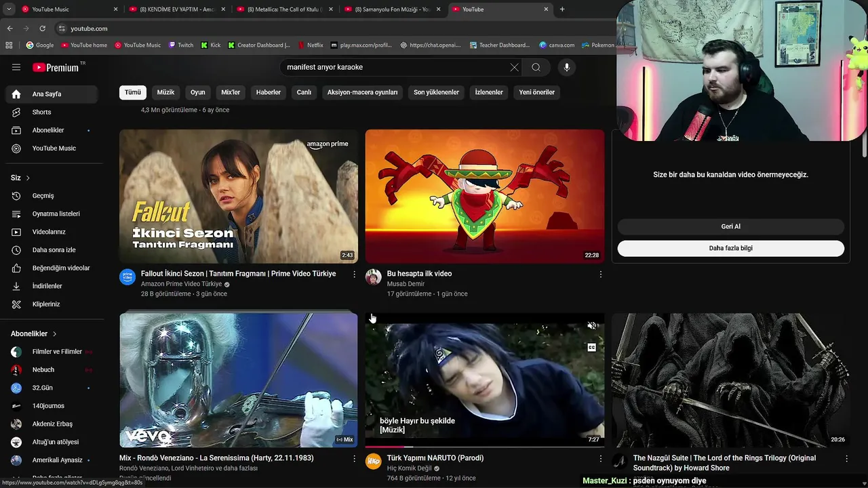This screenshot has height=488, width=868.
Task: Go to Ana Sayfa in the sidebar
Action: pos(52,94)
